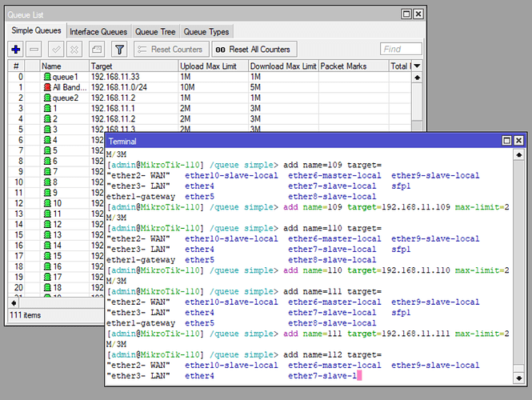
Task: Click the Remove (minus) queue icon
Action: click(x=34, y=50)
